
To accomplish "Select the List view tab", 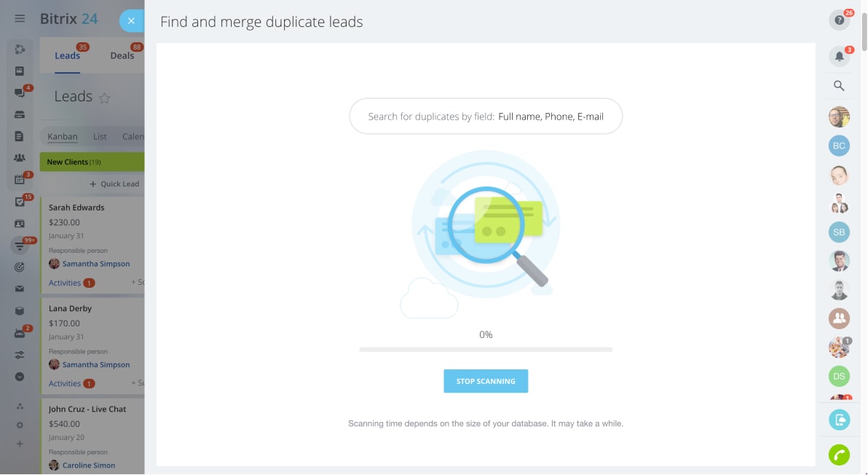I will click(x=100, y=136).
